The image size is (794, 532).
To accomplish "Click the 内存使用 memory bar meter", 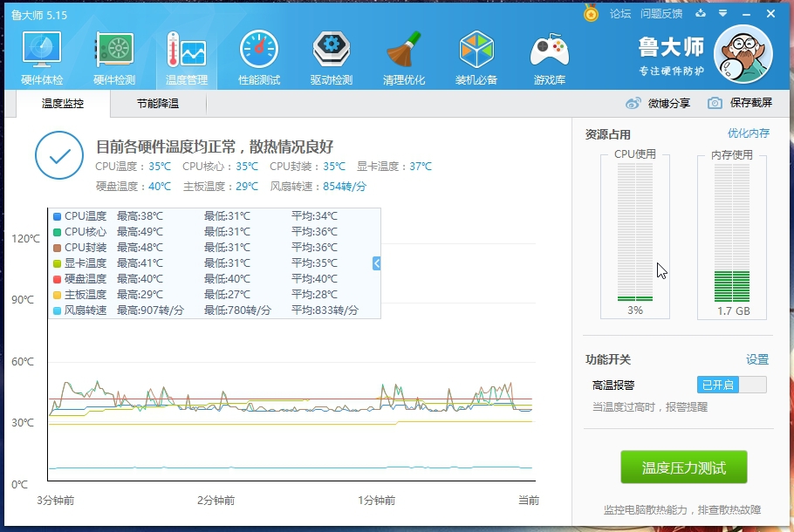I will [x=732, y=232].
